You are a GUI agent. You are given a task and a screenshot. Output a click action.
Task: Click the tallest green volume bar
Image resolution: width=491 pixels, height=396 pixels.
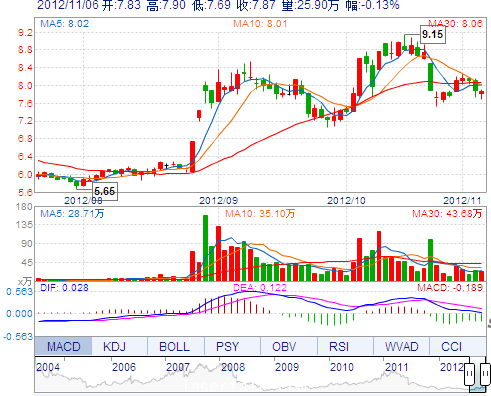pos(205,248)
